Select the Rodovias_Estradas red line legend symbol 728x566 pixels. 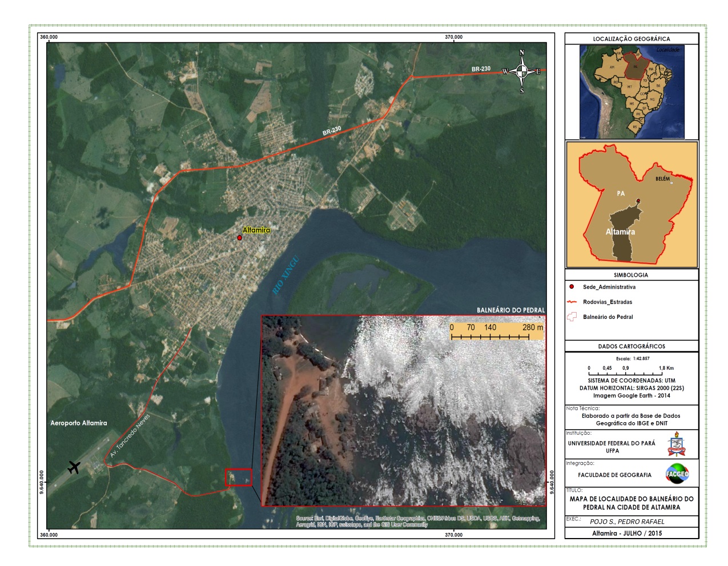(x=572, y=302)
